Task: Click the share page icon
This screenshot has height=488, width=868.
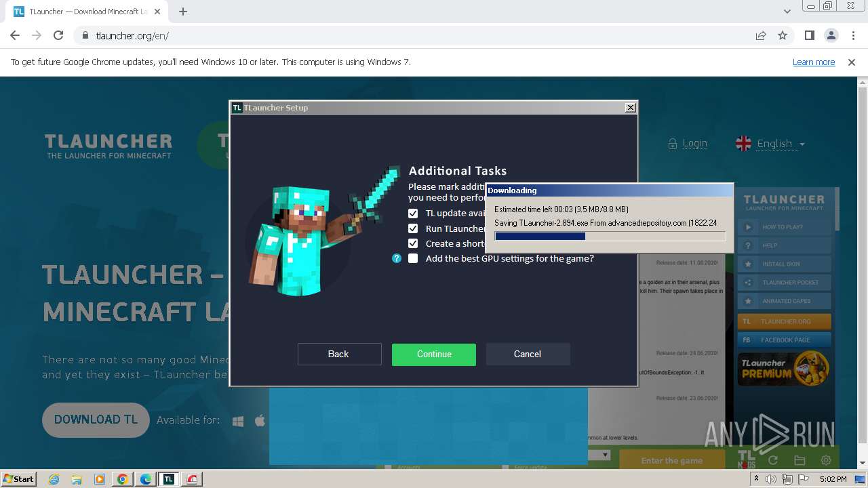Action: pos(761,35)
